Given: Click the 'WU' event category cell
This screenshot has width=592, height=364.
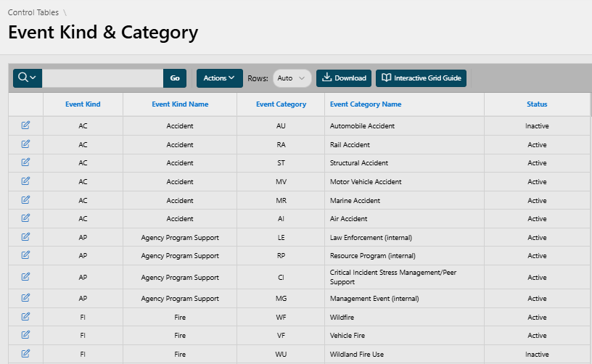Looking at the screenshot, I should 281,355.
